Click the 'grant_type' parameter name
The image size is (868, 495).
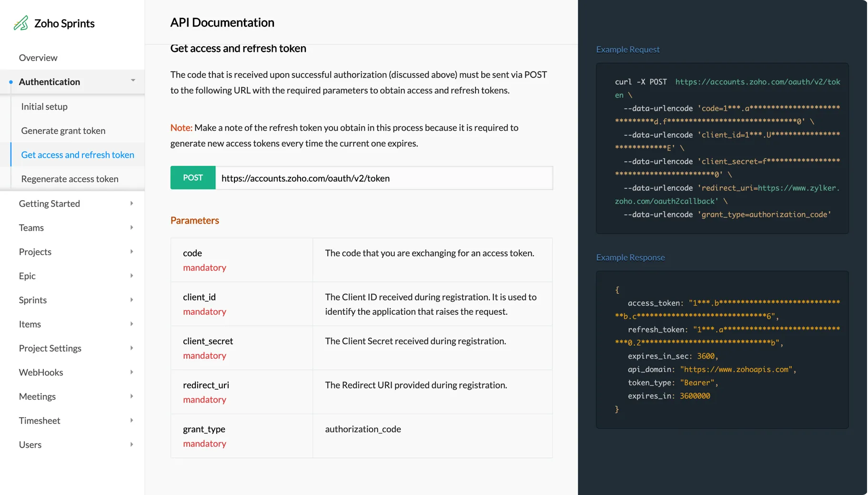click(x=204, y=429)
